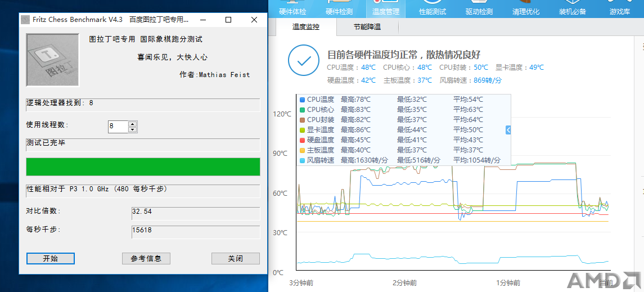
Task: Close the Fritz Chess Benchmark window
Action: [x=254, y=20]
